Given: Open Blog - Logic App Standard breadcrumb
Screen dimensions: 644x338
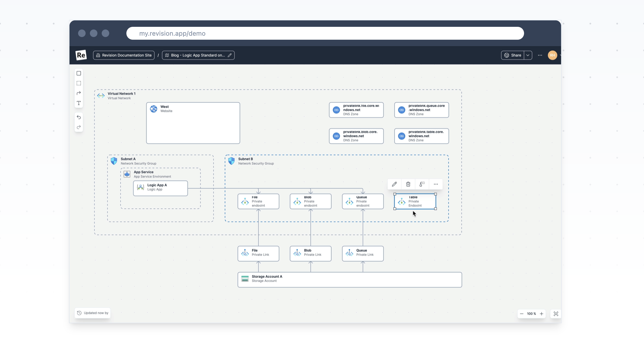Looking at the screenshot, I should click(x=198, y=55).
